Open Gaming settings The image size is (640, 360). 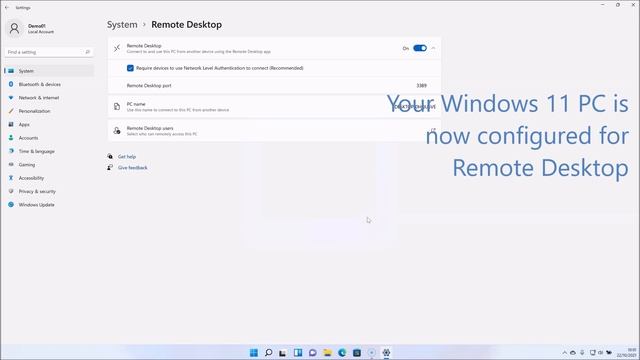(49, 165)
